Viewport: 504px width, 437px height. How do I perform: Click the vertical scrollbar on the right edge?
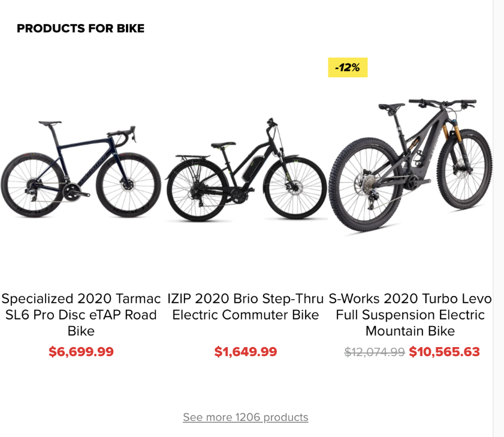pos(498,218)
